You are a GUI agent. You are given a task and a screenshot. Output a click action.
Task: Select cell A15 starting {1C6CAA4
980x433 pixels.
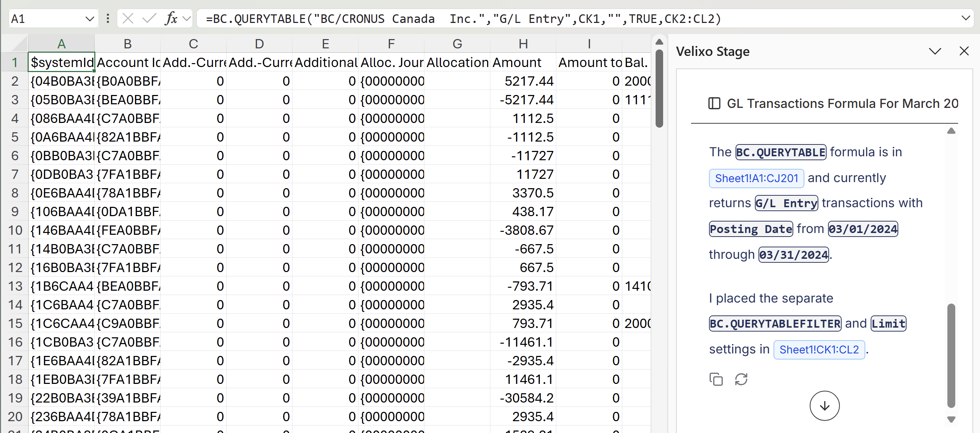[x=61, y=323]
